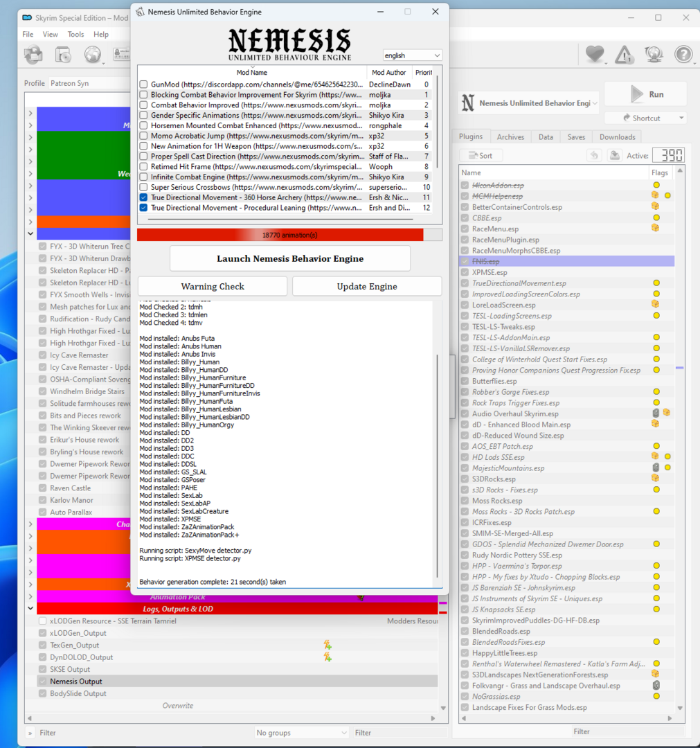Screen dimensions: 700x748
Task: Open the View menu
Action: pyautogui.click(x=50, y=35)
